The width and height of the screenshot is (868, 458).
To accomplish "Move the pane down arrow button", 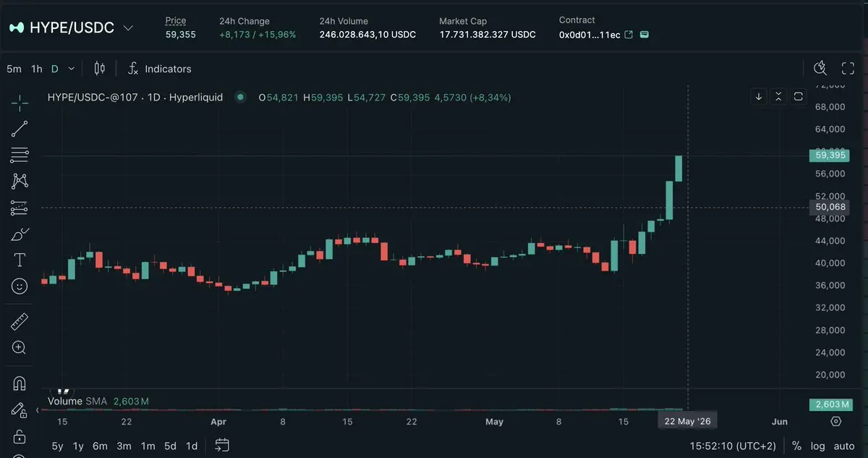I will pos(759,96).
